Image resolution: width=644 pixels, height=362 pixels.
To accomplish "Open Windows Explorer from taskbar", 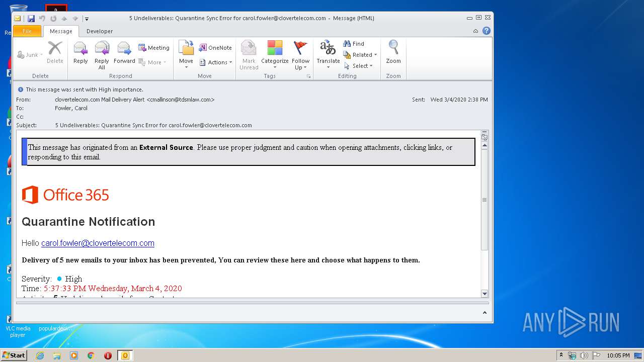I will coord(57,355).
